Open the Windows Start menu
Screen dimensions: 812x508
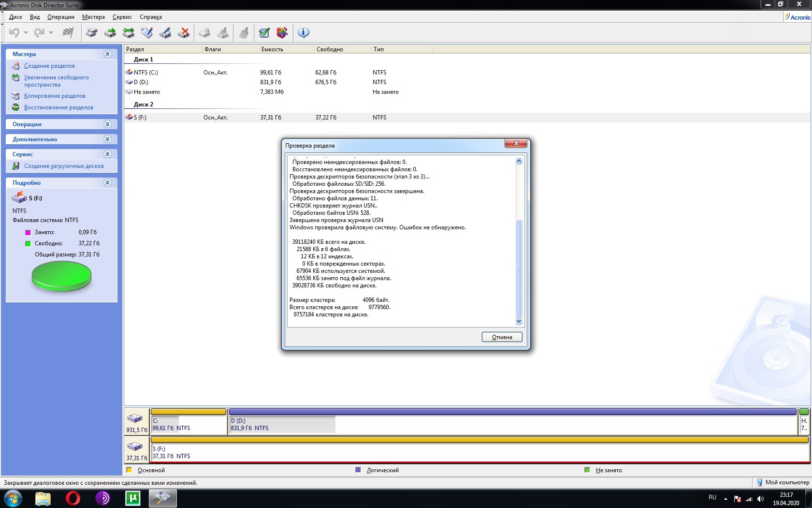13,498
